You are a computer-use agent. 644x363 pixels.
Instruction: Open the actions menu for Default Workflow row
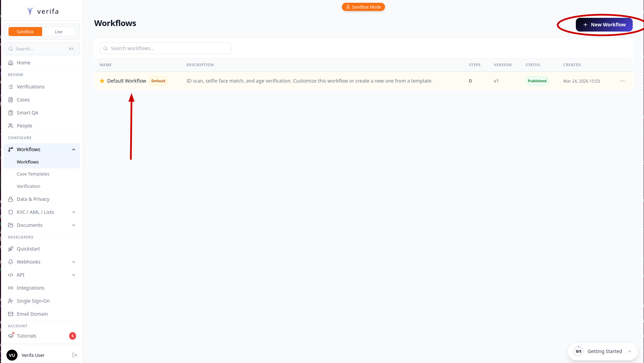(622, 81)
